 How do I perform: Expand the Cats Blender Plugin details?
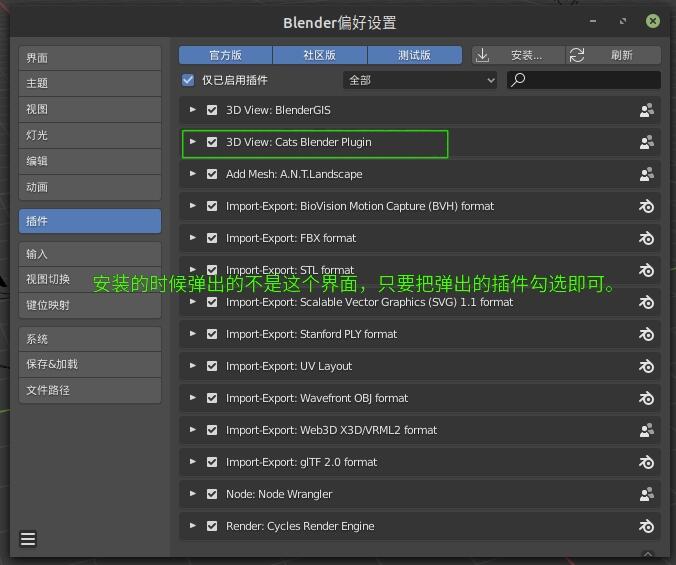tap(193, 141)
